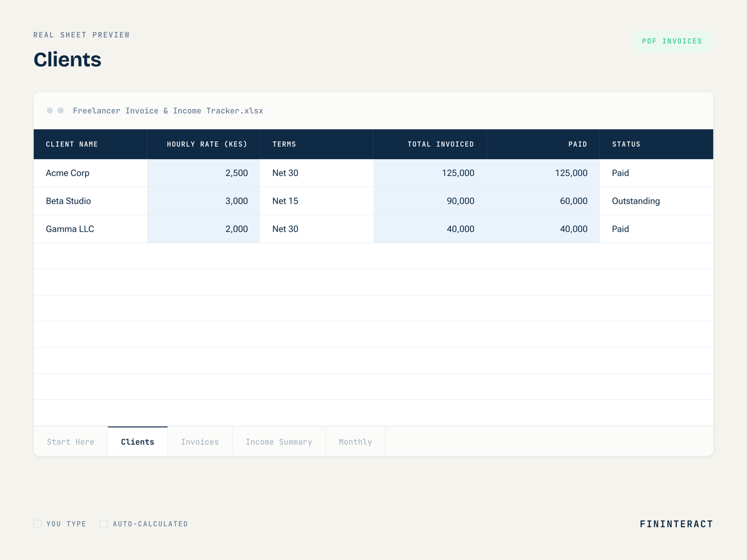Select the Net 15 terms cell
This screenshot has width=747, height=560.
[317, 201]
